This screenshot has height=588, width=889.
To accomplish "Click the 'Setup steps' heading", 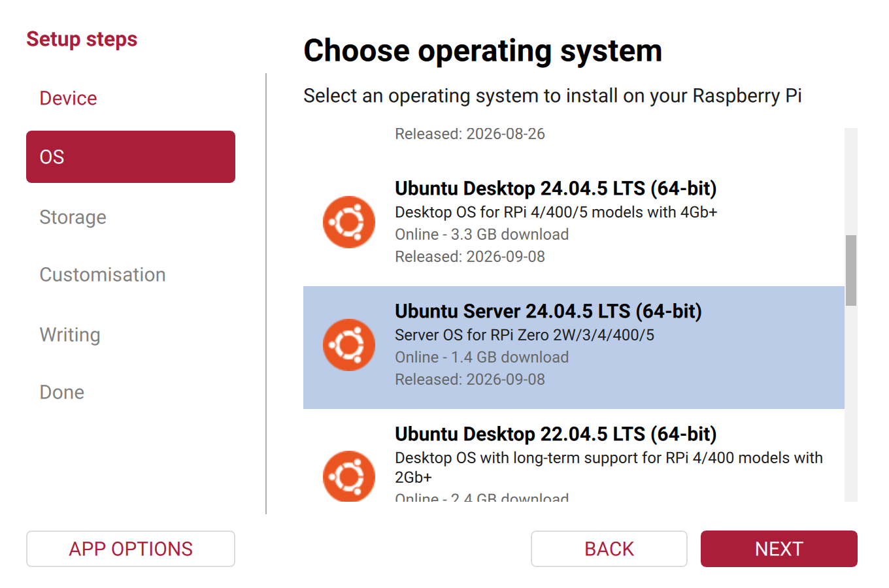I will tap(82, 39).
